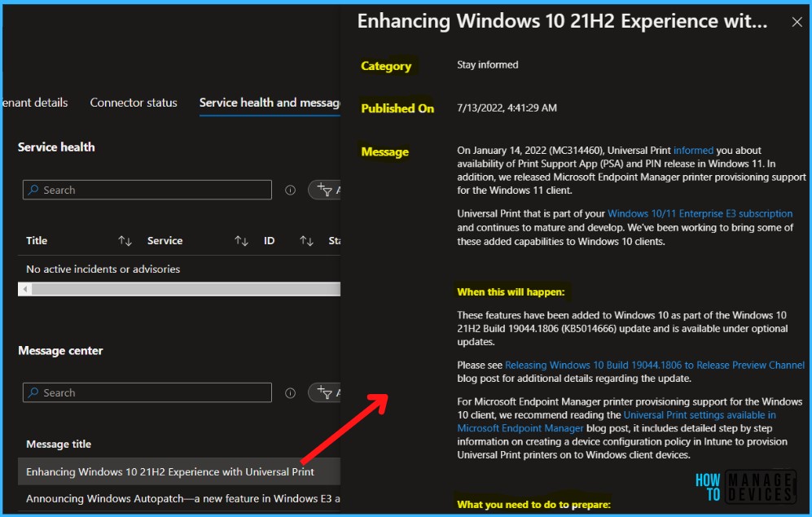Open Releasing Windows 10 Build 19044.1806 link
812x517 pixels.
pos(655,365)
